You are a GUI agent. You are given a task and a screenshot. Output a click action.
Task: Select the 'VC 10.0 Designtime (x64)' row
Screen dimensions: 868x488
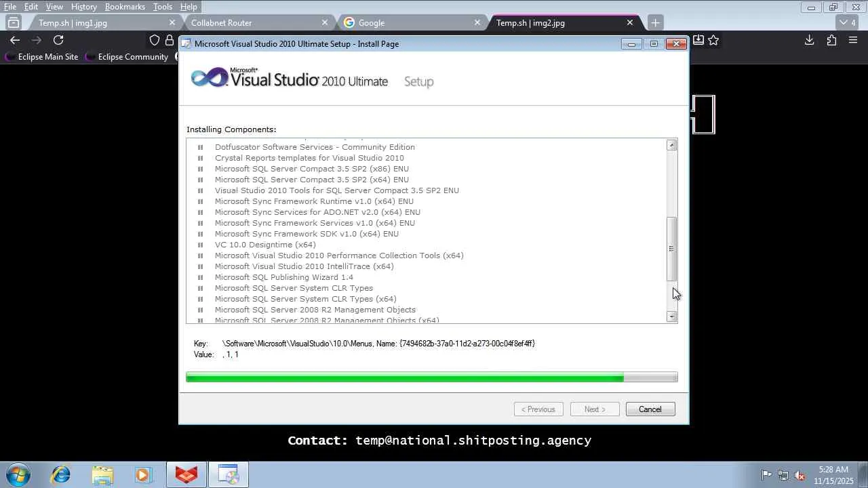point(265,245)
